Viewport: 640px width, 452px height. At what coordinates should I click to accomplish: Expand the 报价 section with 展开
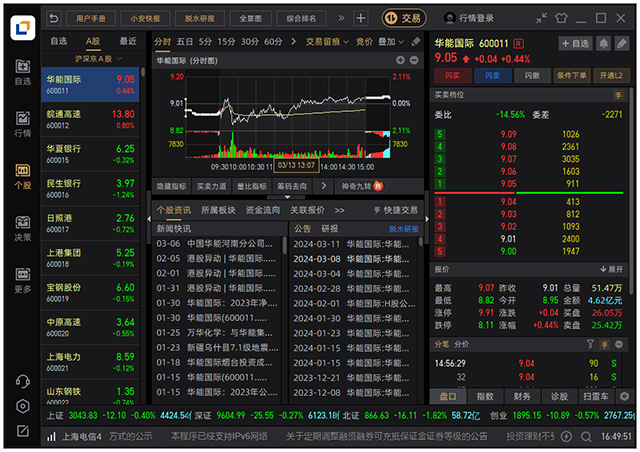pyautogui.click(x=611, y=269)
